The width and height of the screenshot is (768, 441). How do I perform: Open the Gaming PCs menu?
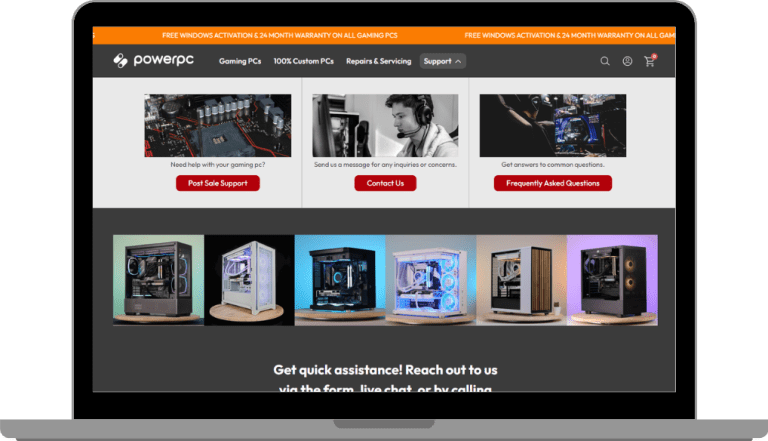tap(240, 61)
